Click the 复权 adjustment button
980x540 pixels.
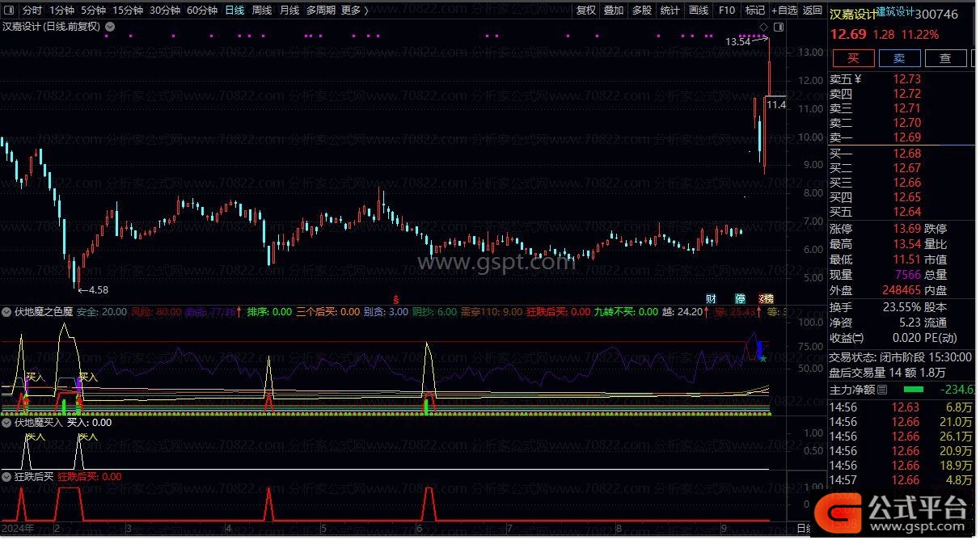point(586,11)
